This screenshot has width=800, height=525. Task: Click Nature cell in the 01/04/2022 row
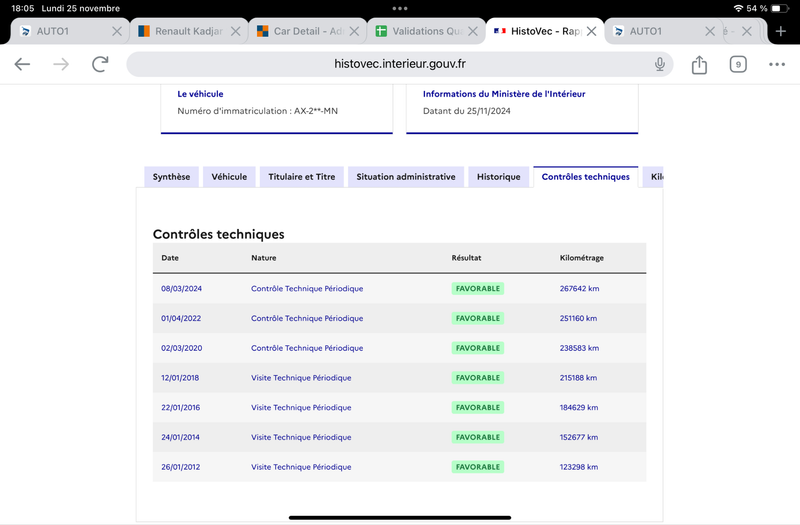(x=307, y=318)
